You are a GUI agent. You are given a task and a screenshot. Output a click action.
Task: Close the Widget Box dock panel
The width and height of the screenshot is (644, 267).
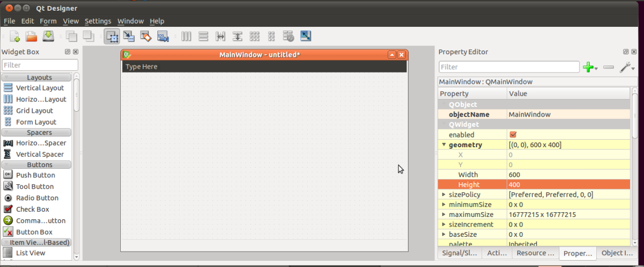coord(76,52)
